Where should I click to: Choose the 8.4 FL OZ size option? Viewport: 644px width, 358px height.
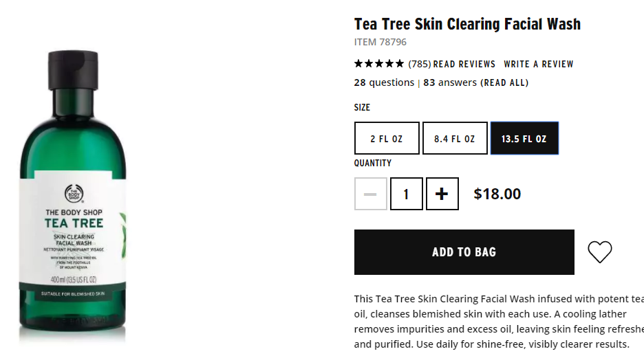pyautogui.click(x=454, y=139)
